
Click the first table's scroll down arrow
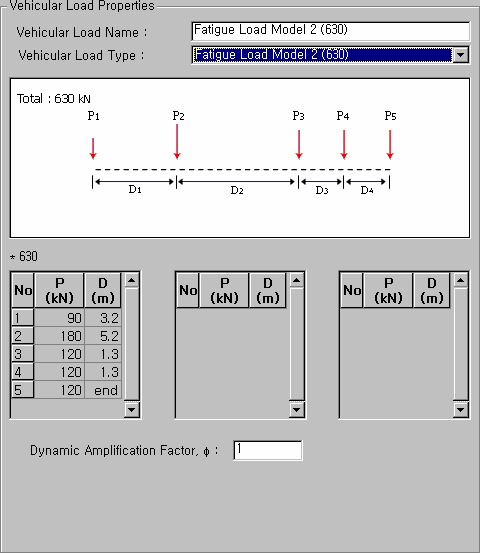click(132, 409)
